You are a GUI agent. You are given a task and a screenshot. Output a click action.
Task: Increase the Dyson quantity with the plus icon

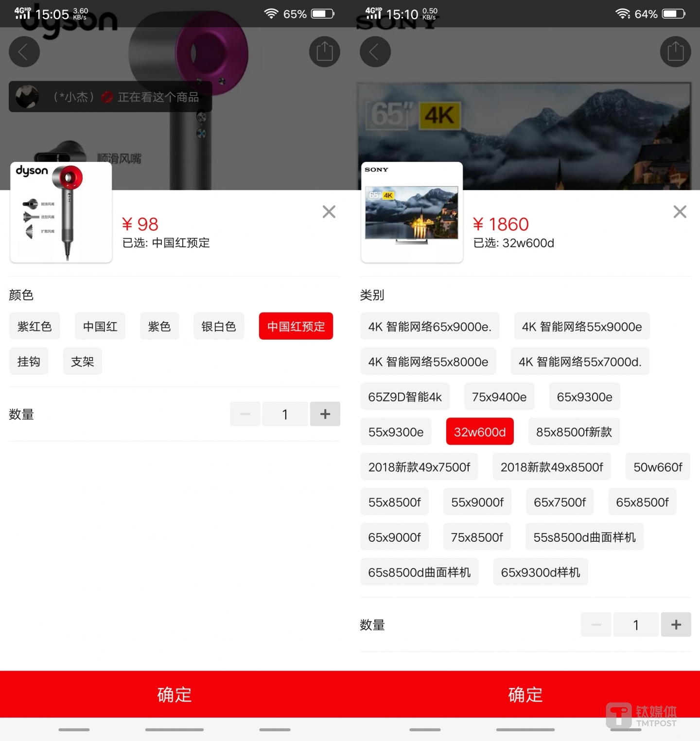tap(325, 414)
